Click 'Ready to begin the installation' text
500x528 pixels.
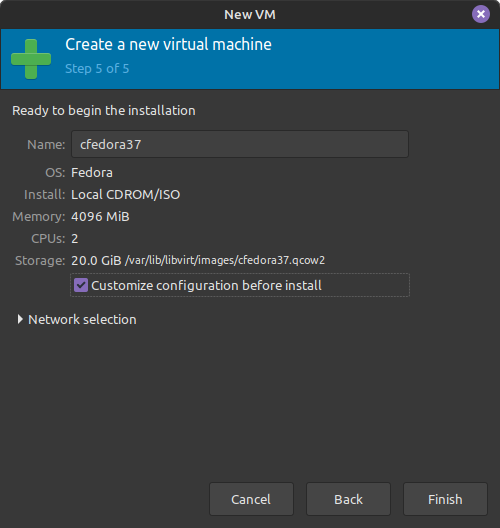(104, 111)
